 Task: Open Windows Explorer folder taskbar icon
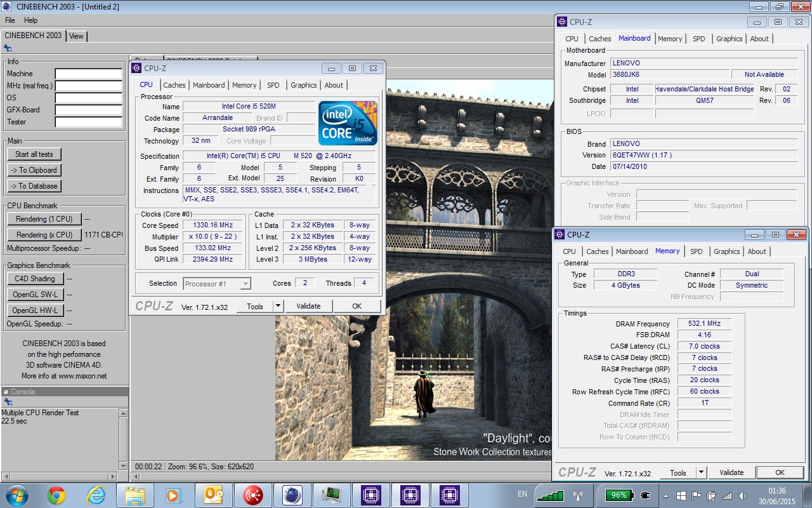pyautogui.click(x=135, y=495)
